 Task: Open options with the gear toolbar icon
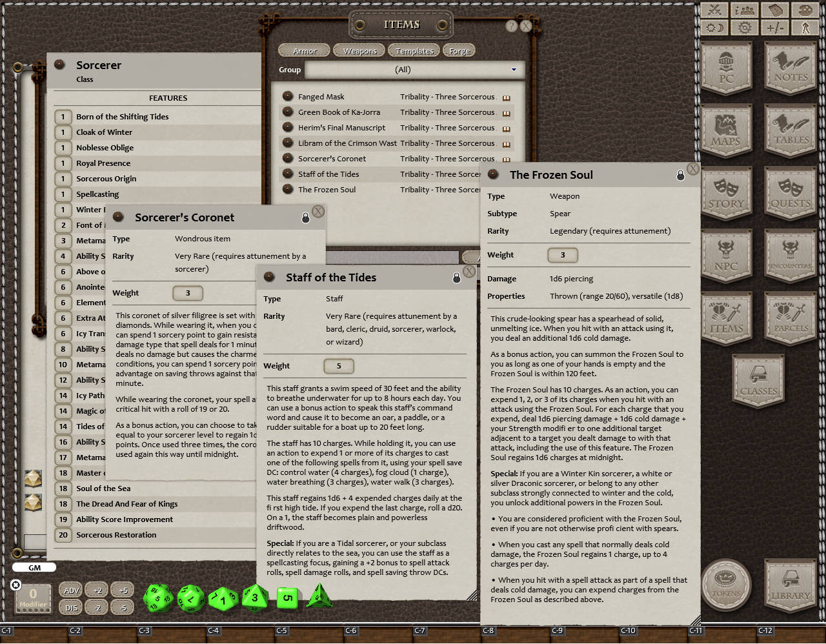tap(745, 27)
